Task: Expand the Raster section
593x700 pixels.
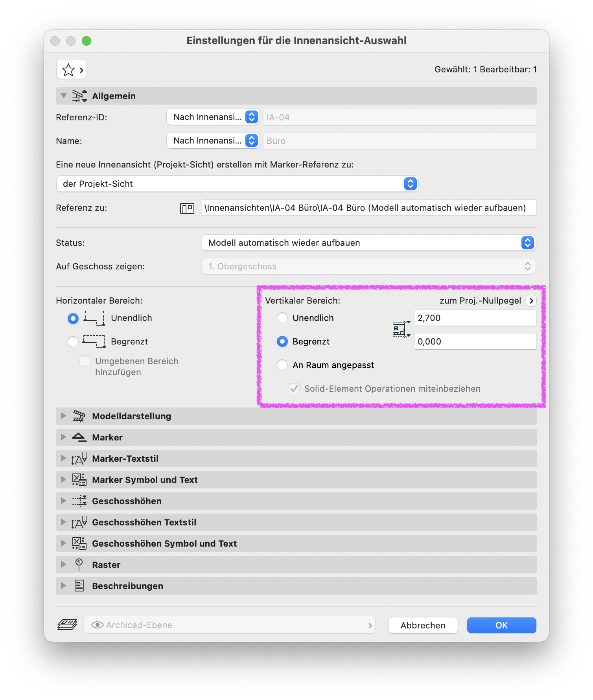Action: pos(64,565)
